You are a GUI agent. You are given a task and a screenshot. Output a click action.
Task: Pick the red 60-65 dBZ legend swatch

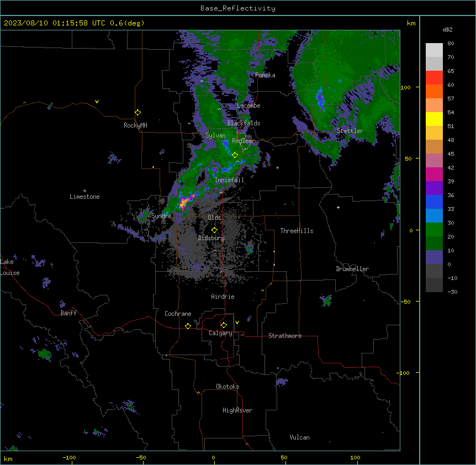click(x=434, y=78)
